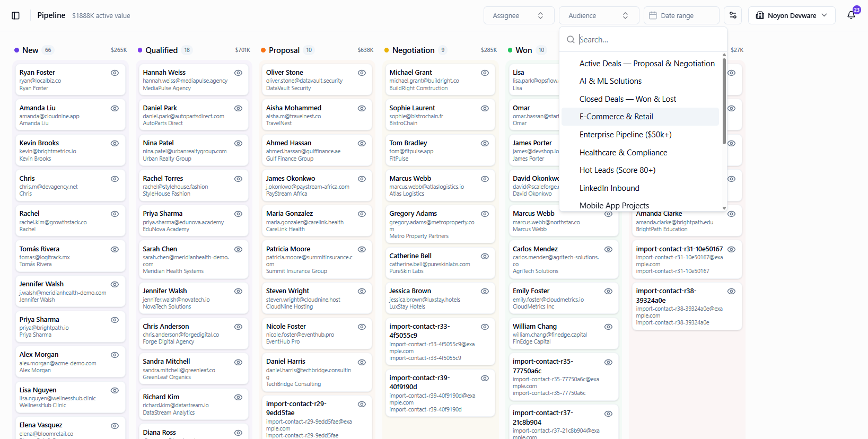Toggle eye icon on Sophie Laurent card
The image size is (868, 439).
click(485, 108)
